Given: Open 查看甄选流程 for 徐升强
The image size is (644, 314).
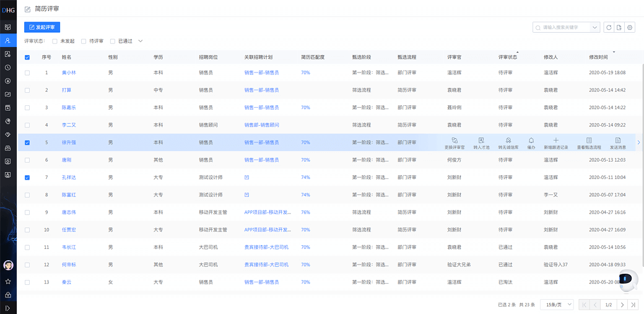Looking at the screenshot, I should pos(589,141).
